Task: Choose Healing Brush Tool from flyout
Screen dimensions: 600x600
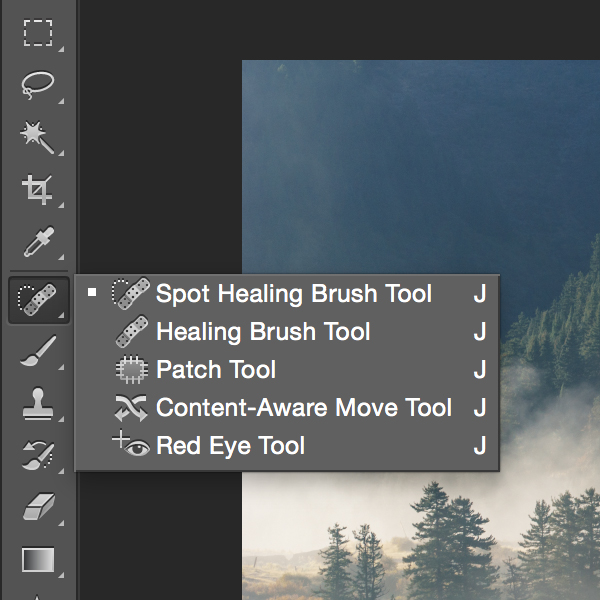Action: tap(287, 331)
